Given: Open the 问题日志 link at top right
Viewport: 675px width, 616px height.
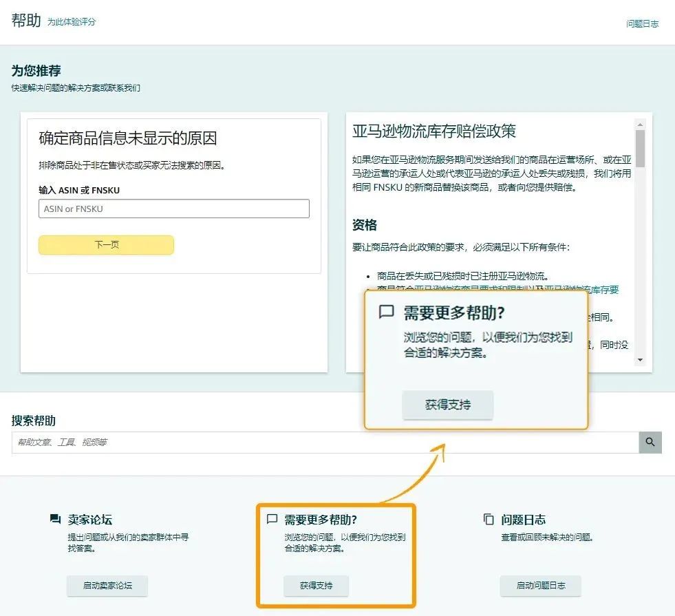Looking at the screenshot, I should pos(643,23).
